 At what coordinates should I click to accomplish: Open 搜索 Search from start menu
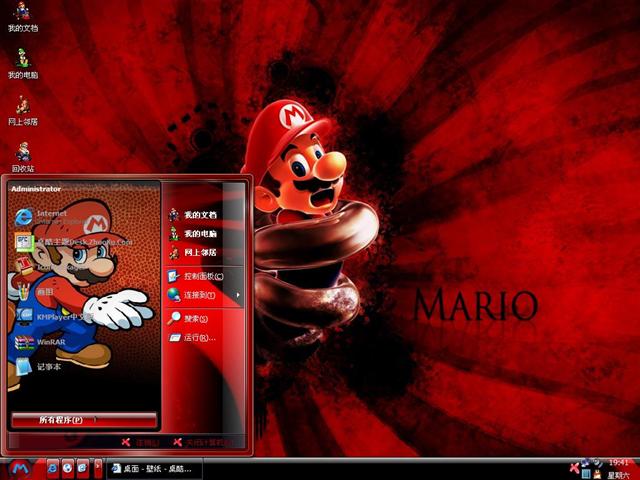click(x=188, y=318)
